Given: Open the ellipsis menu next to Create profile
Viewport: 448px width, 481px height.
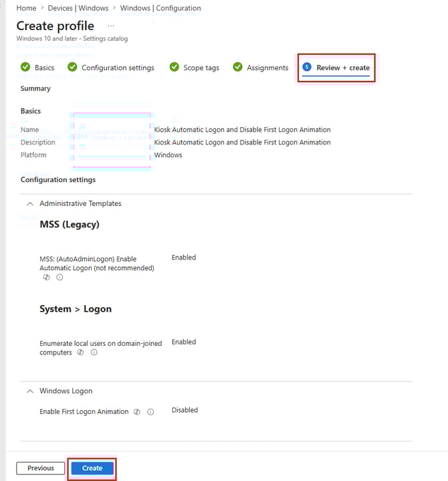Looking at the screenshot, I should click(111, 26).
